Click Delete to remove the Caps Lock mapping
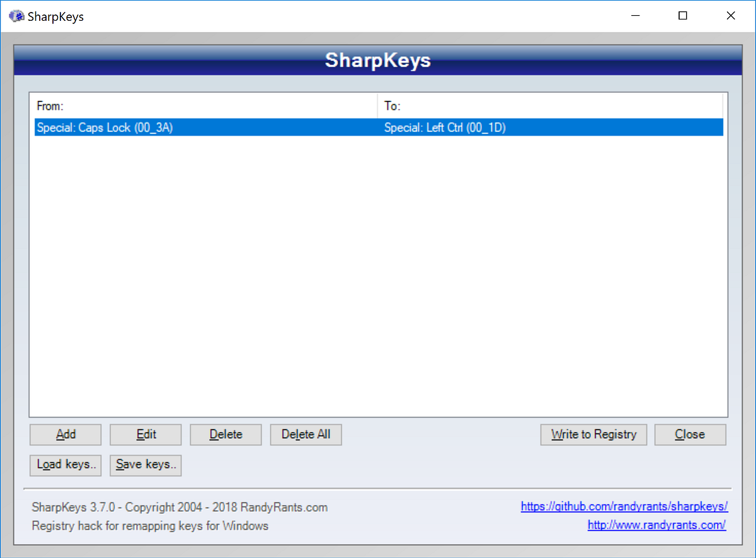The width and height of the screenshot is (756, 558). (x=226, y=434)
